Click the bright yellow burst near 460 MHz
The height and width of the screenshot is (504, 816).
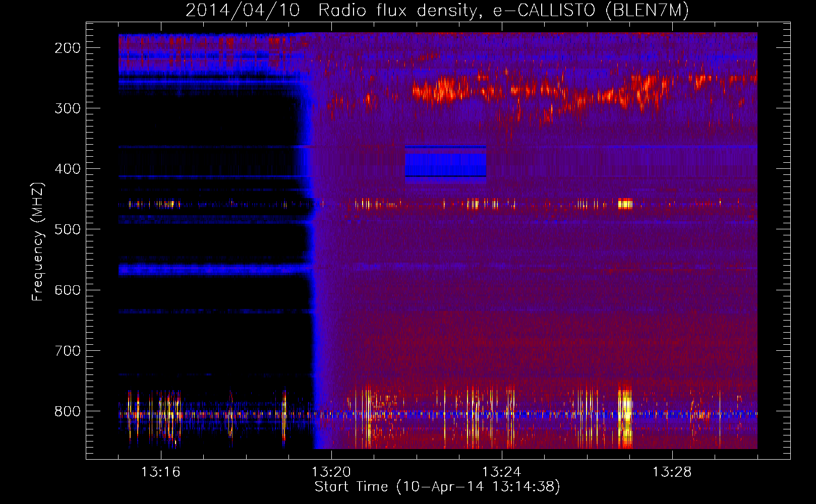click(625, 204)
